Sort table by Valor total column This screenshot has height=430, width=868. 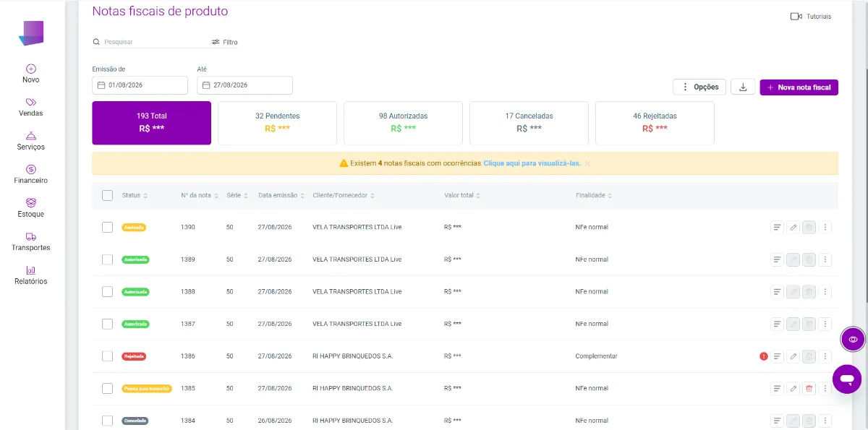click(462, 196)
